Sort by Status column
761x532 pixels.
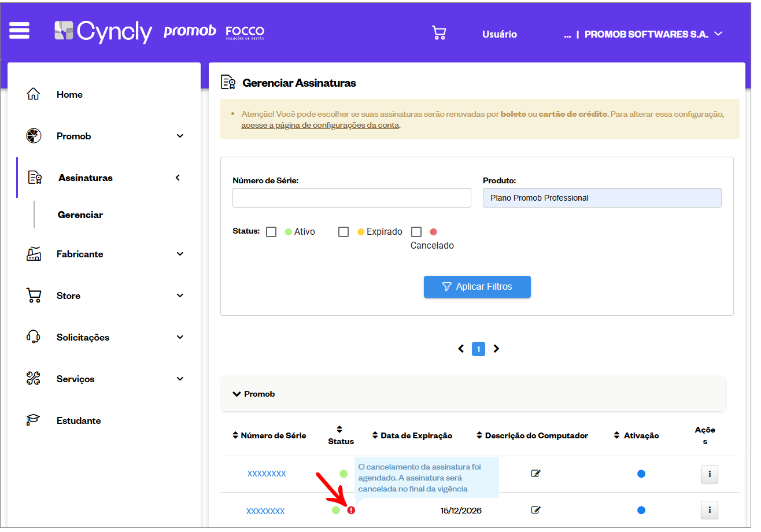coord(341,435)
